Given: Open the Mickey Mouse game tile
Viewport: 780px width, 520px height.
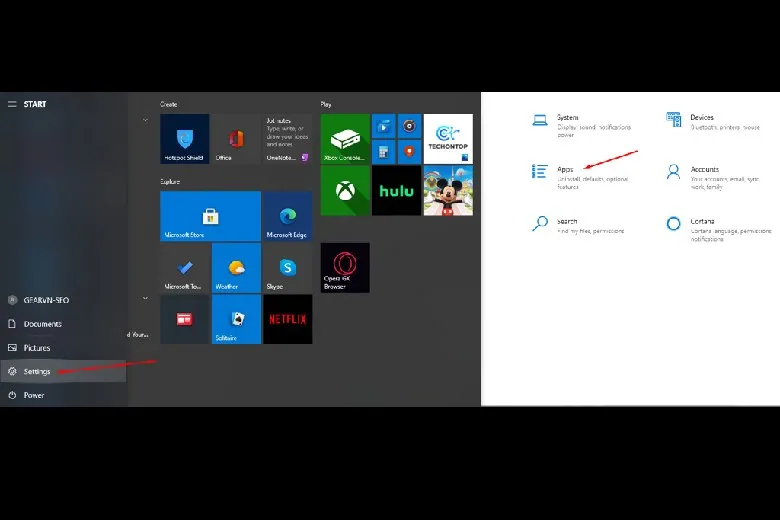Looking at the screenshot, I should (x=448, y=191).
